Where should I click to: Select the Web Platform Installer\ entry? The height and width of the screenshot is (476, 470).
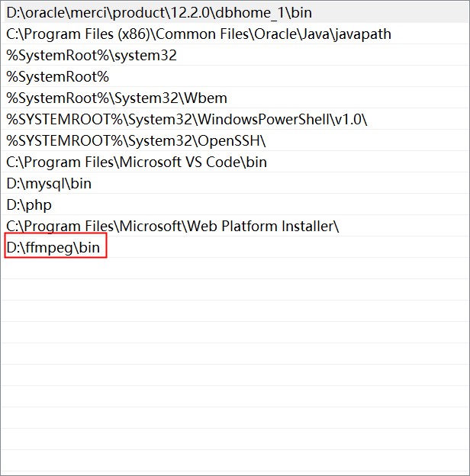click(x=235, y=226)
